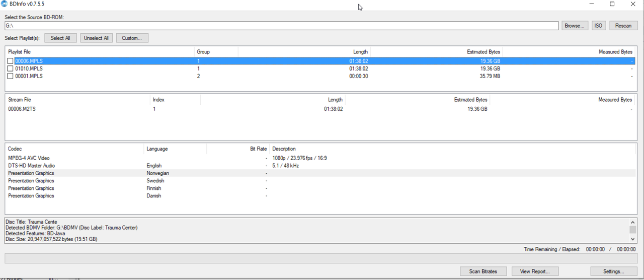Click up arrow of disc info scrollbar
This screenshot has height=280, width=644.
click(633, 222)
